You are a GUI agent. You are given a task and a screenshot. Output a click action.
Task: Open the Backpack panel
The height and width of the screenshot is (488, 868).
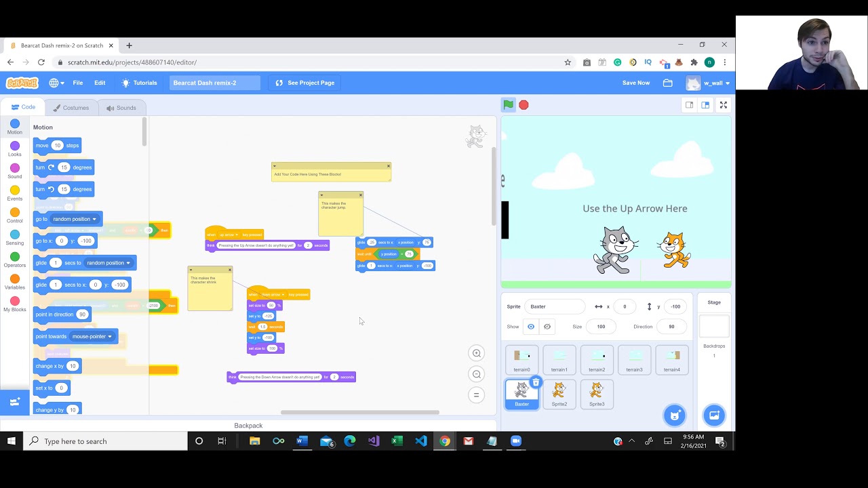click(x=248, y=426)
